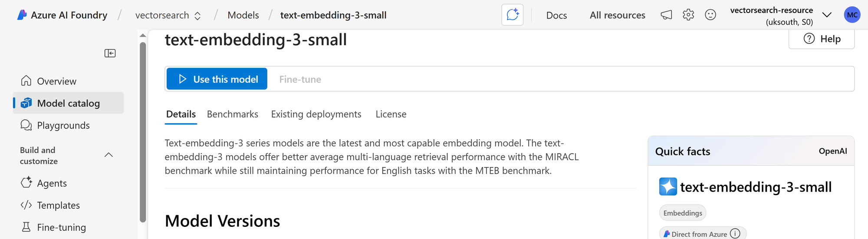Viewport: 868px width, 239px height.
Task: Follow the Docs link in header
Action: coord(556,16)
